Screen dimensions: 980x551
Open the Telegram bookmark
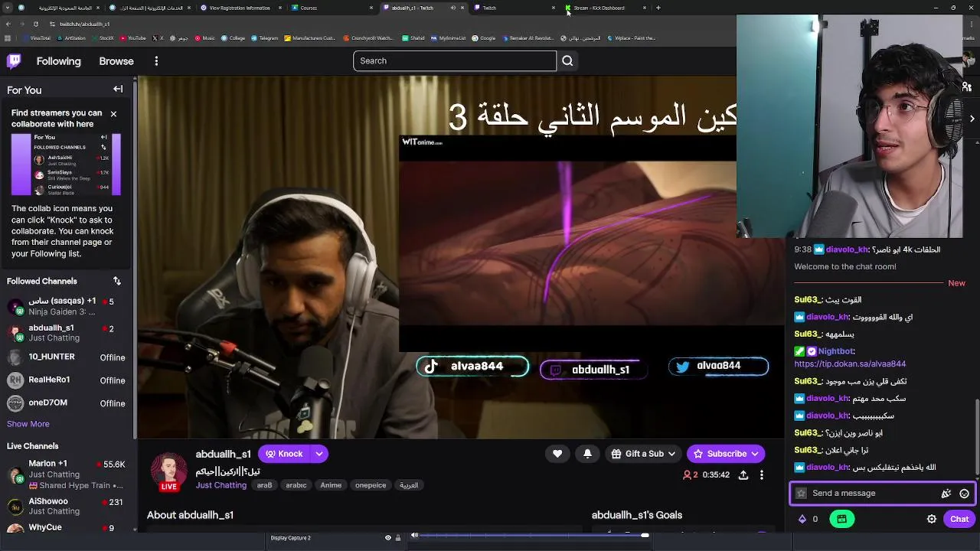point(265,37)
